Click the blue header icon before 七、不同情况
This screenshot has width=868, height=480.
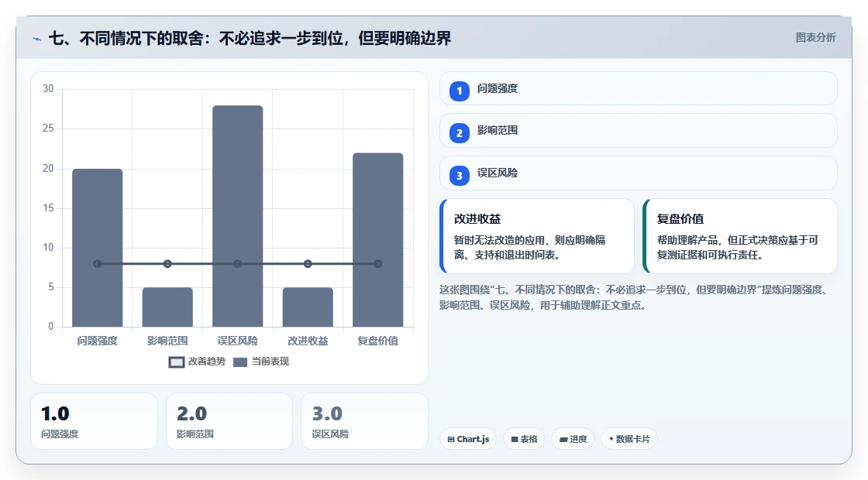[37, 39]
